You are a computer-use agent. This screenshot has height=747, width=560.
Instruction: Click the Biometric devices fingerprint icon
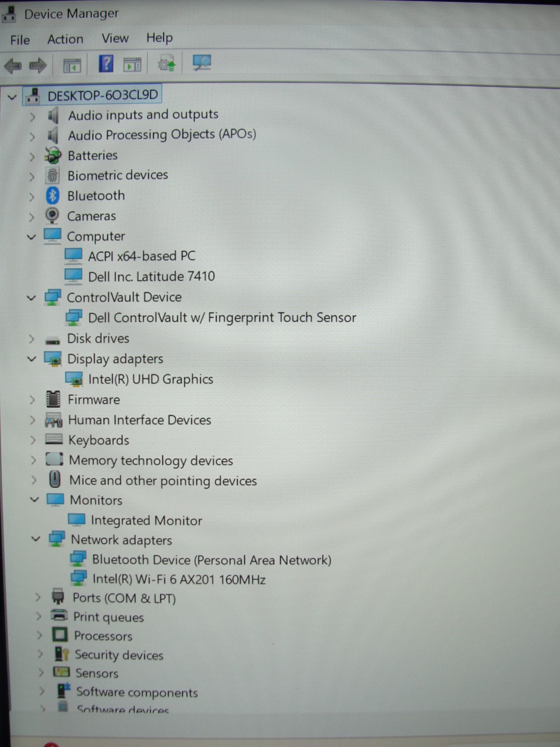point(52,176)
